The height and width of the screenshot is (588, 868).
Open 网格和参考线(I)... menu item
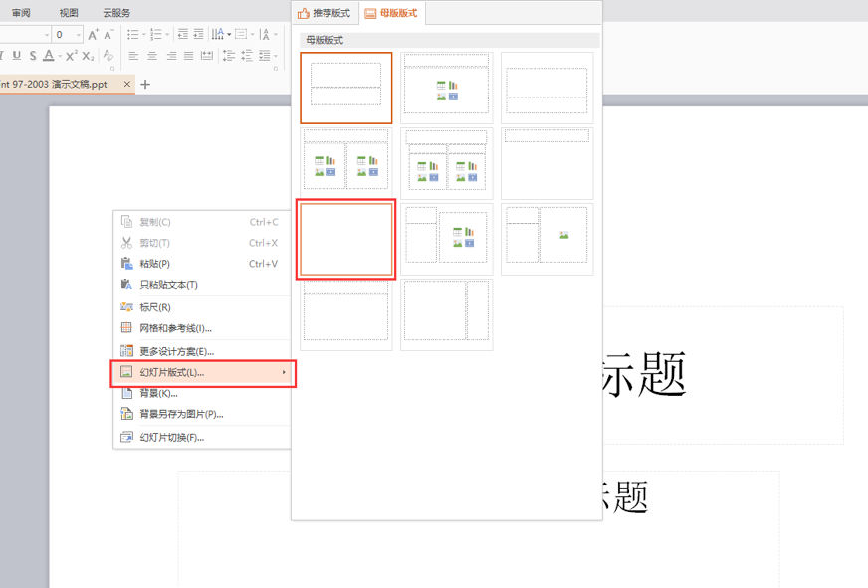pos(201,328)
